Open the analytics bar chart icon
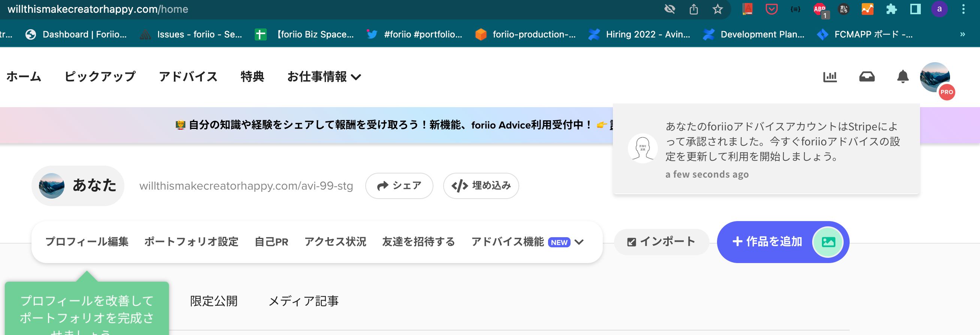The image size is (980, 335). [830, 77]
